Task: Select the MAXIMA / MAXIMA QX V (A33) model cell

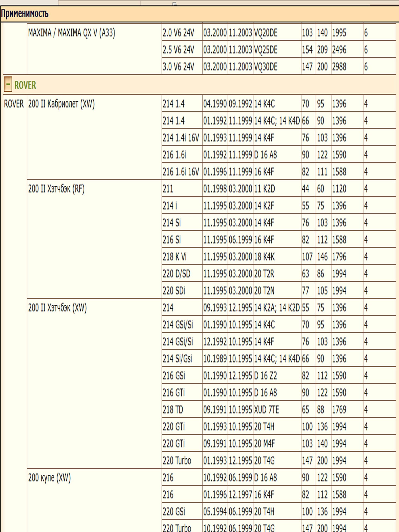Action: [72, 33]
